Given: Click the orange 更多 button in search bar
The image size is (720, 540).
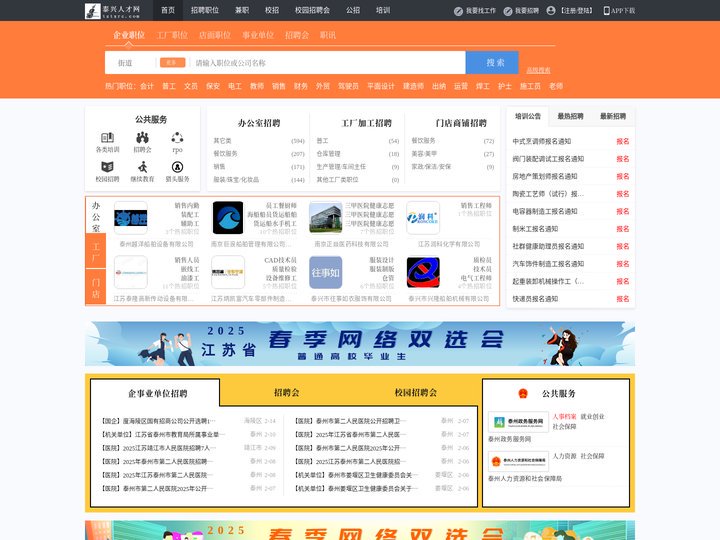Looking at the screenshot, I should [172, 62].
